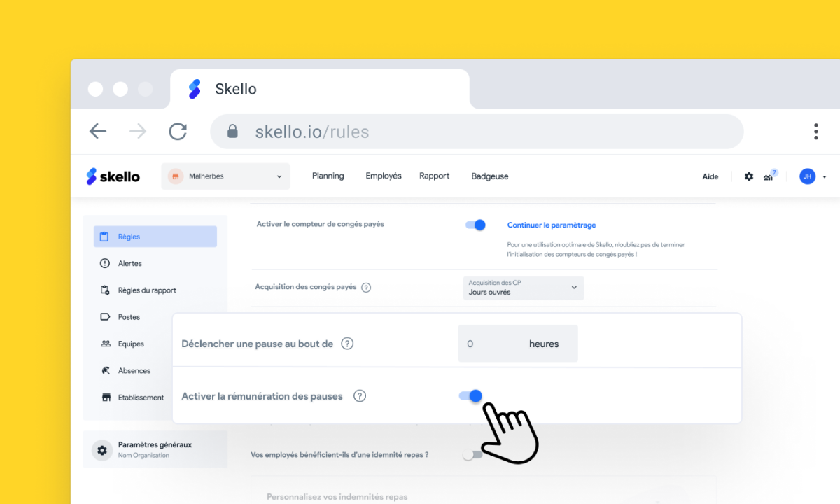Select Règles in the sidebar
The height and width of the screenshot is (504, 840).
click(x=155, y=237)
